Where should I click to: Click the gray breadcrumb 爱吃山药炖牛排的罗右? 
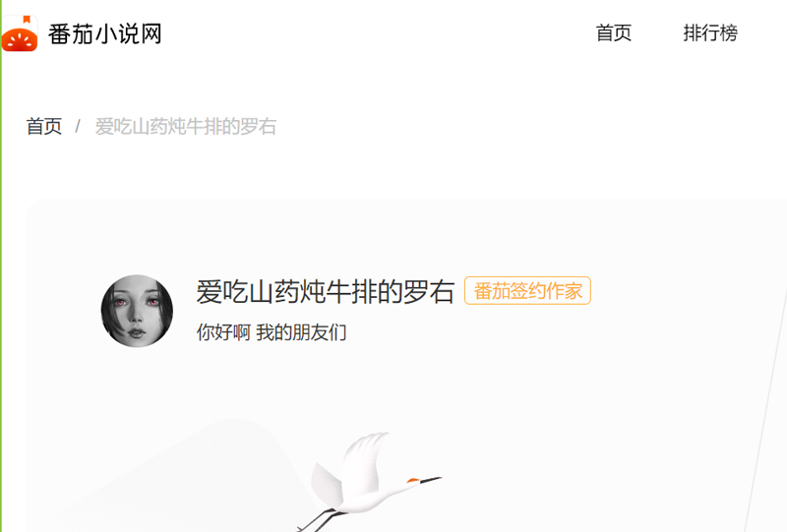[x=186, y=127]
